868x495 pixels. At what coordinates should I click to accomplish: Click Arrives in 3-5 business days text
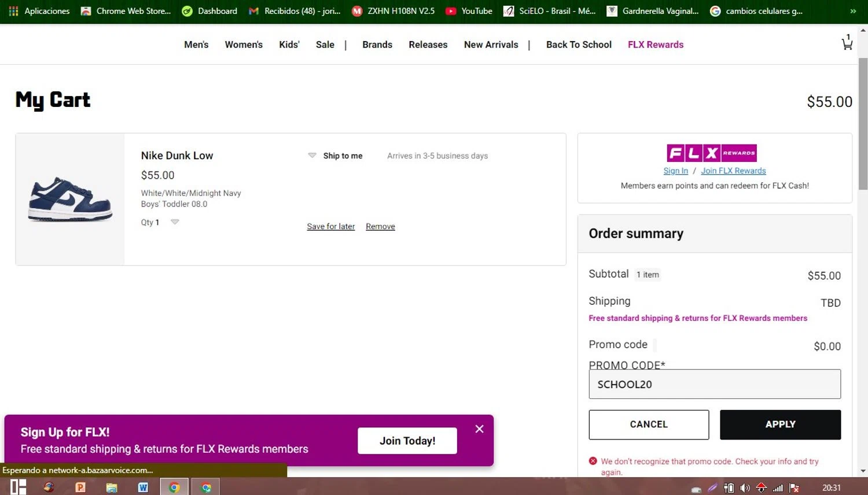point(437,156)
